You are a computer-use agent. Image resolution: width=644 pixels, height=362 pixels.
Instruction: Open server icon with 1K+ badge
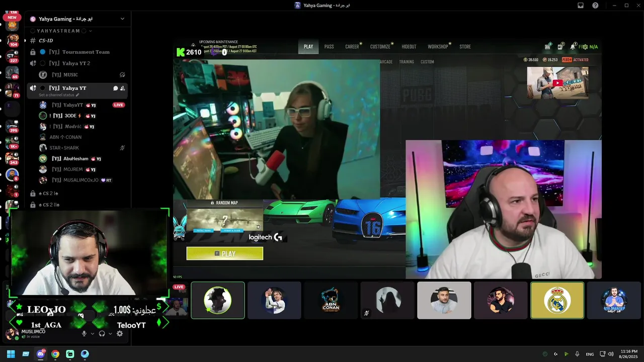coord(12,142)
